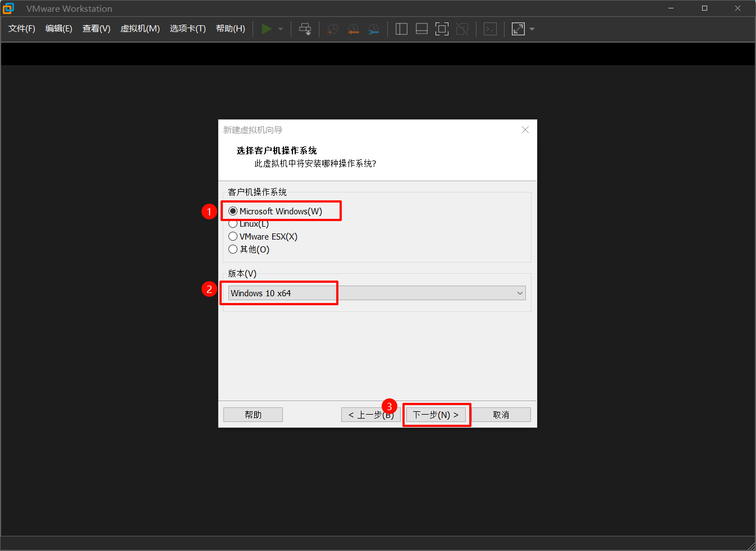Open the 文件(F) menu
This screenshot has width=756, height=551.
tap(22, 29)
